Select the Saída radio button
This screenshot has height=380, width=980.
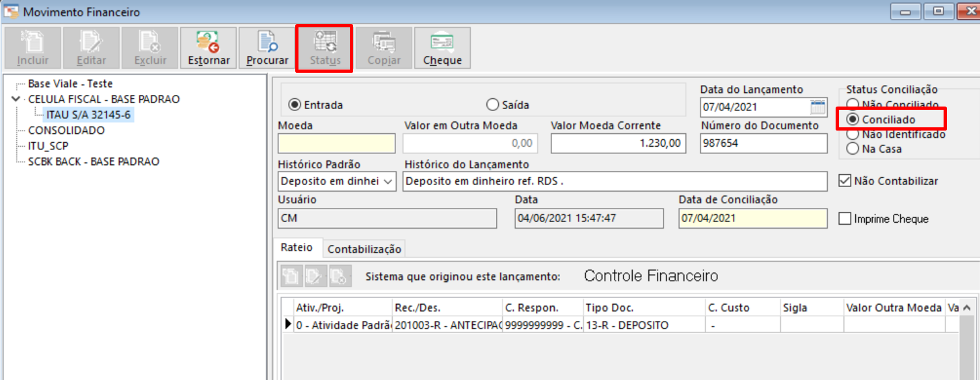pyautogui.click(x=508, y=105)
